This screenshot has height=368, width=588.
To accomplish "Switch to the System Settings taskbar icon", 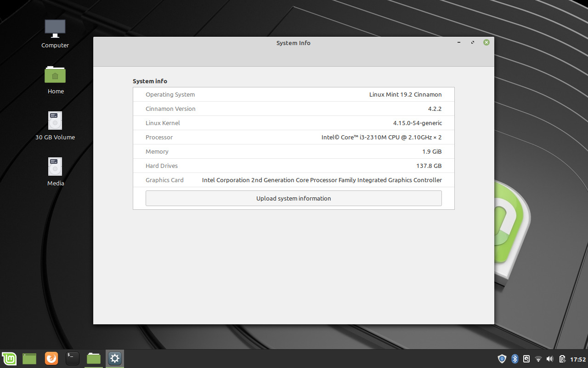I will (x=114, y=358).
